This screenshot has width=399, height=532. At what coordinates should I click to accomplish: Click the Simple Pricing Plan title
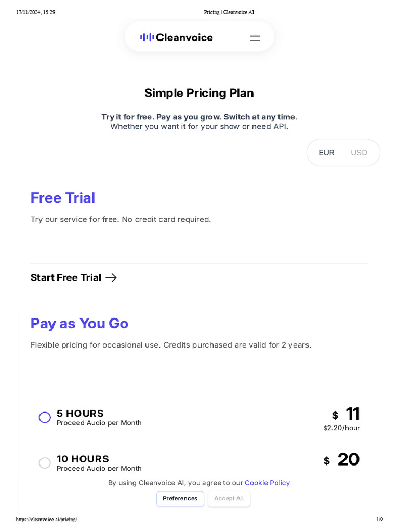coord(199,93)
